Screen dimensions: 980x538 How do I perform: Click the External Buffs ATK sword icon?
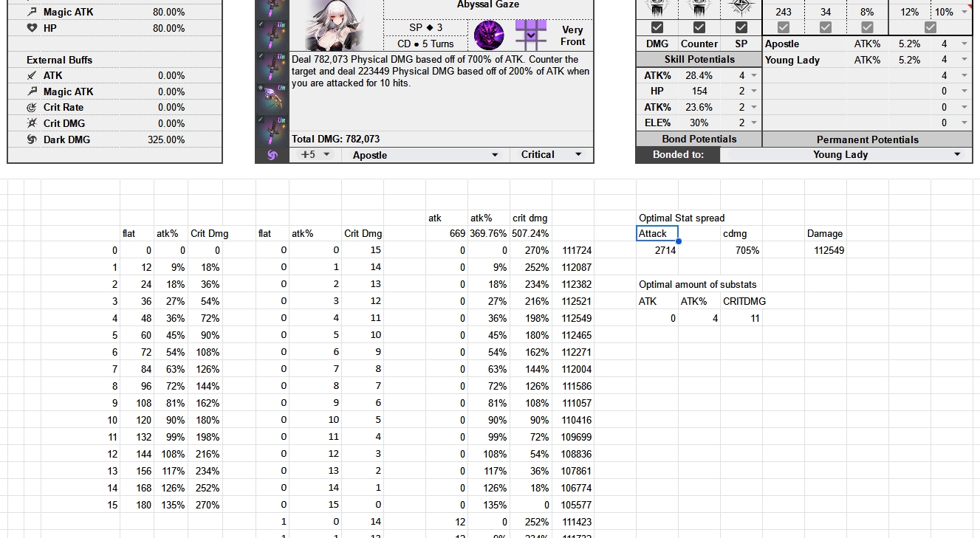coord(32,75)
